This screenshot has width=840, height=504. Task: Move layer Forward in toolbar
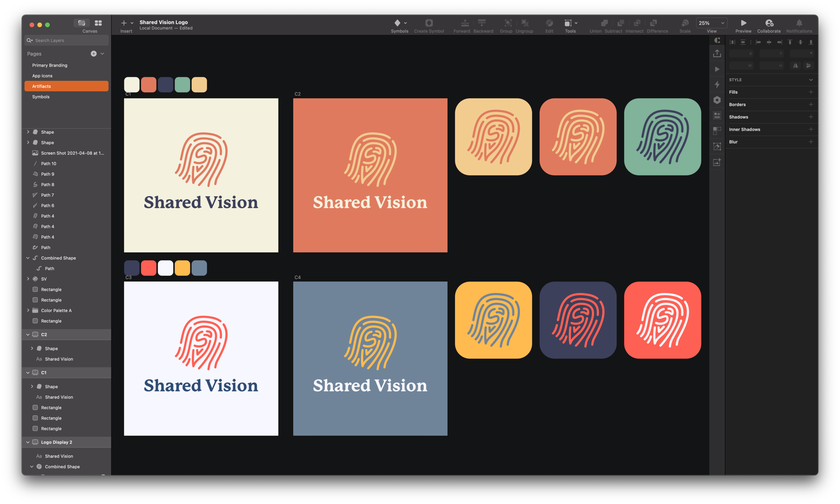464,23
